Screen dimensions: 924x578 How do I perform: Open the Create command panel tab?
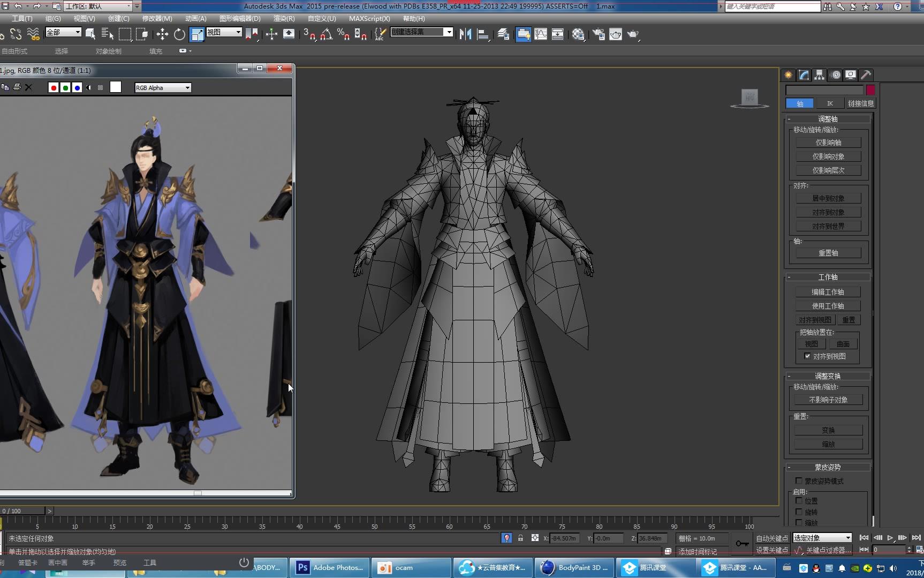point(789,75)
